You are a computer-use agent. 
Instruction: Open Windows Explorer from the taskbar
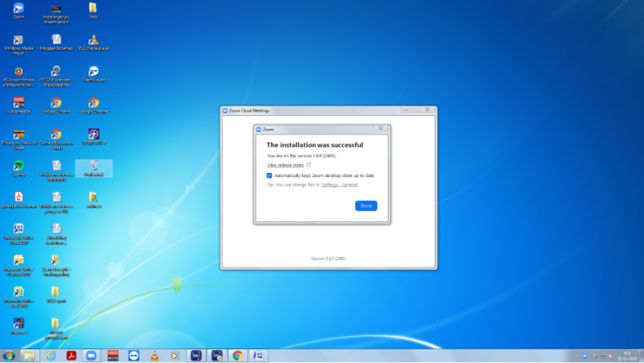(30, 356)
